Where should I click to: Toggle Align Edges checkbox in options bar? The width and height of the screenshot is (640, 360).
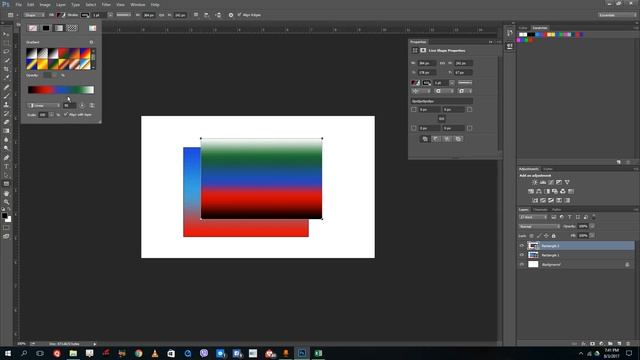point(239,15)
